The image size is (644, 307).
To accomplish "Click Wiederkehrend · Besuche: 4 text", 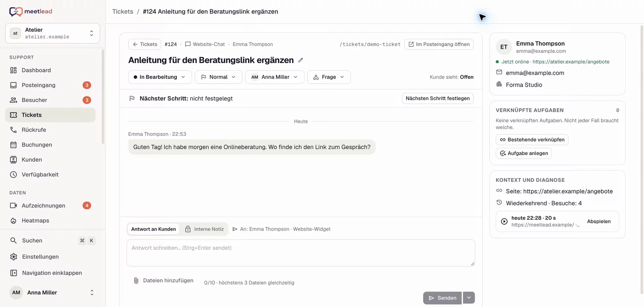I will tap(544, 203).
